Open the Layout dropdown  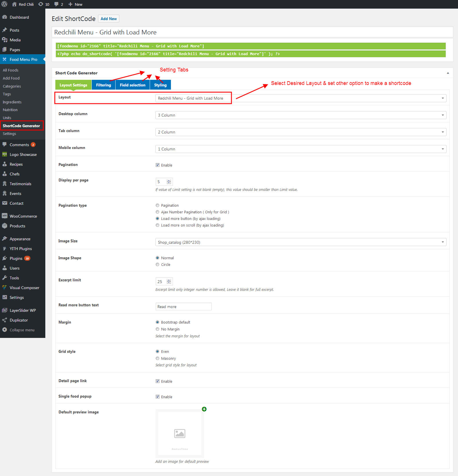pos(301,98)
